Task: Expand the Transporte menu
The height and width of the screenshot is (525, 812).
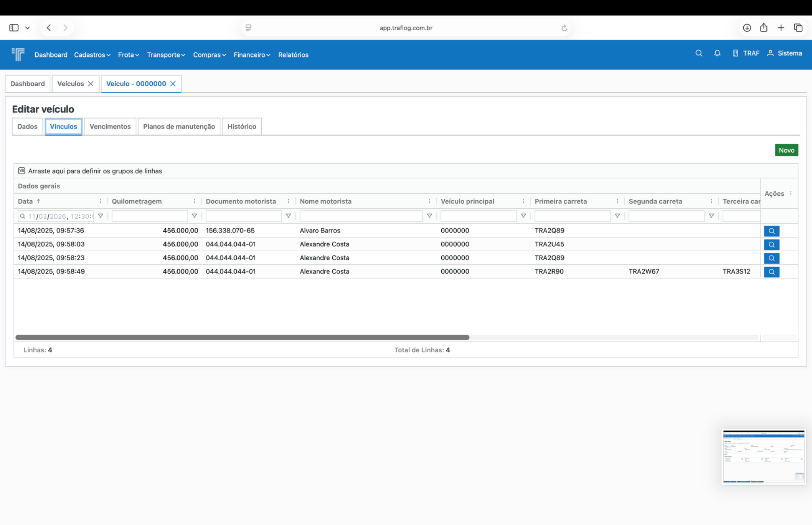Action: [166, 55]
